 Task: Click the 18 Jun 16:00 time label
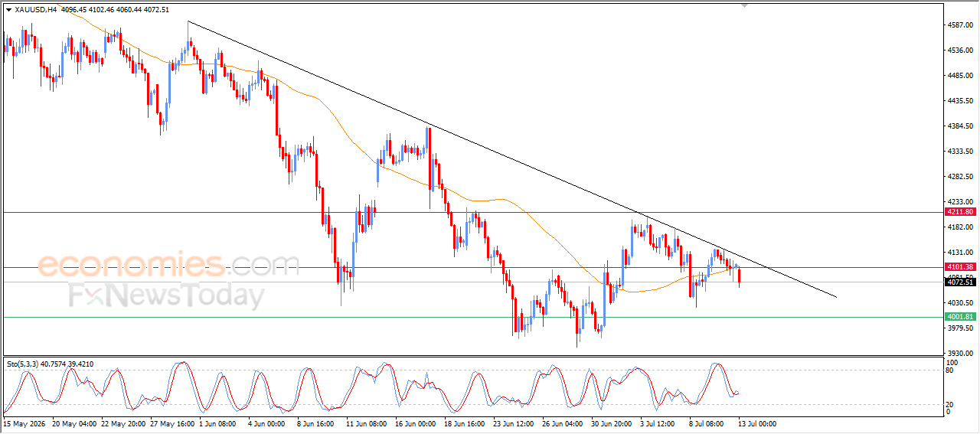pos(466,423)
